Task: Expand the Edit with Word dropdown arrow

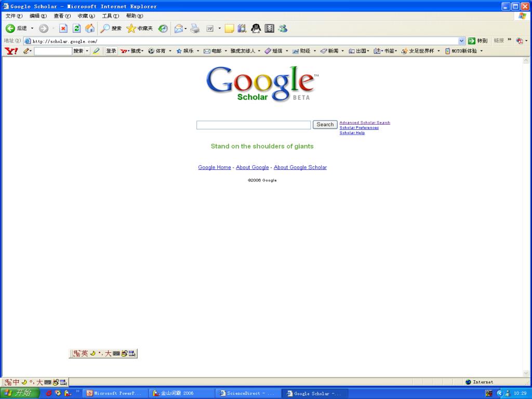Action: [219, 29]
